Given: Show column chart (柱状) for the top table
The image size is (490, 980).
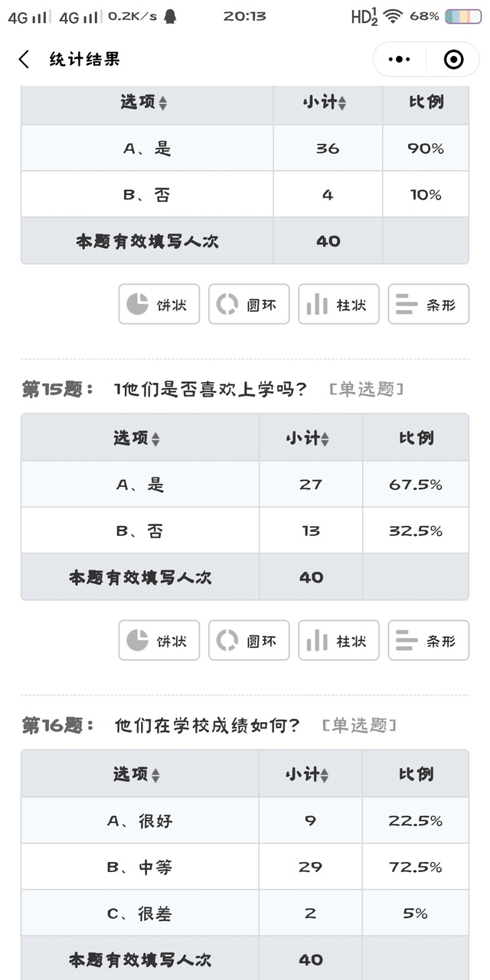Looking at the screenshot, I should [338, 304].
